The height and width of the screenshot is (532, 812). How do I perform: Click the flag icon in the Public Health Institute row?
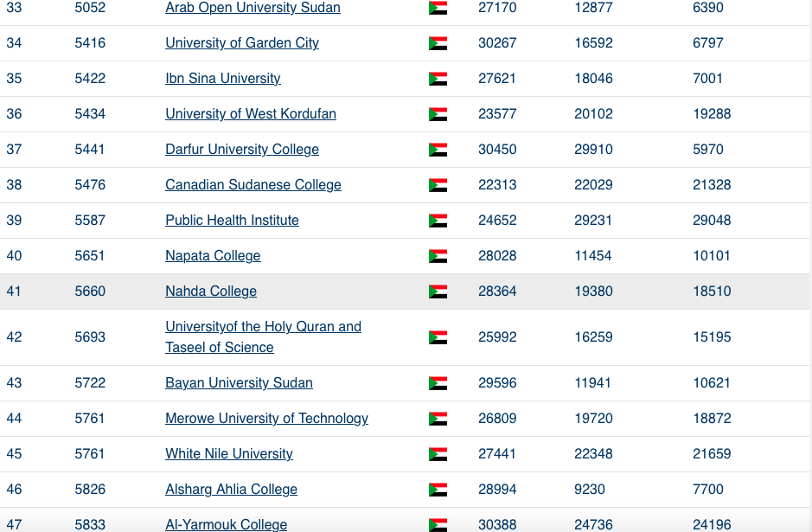click(x=438, y=221)
